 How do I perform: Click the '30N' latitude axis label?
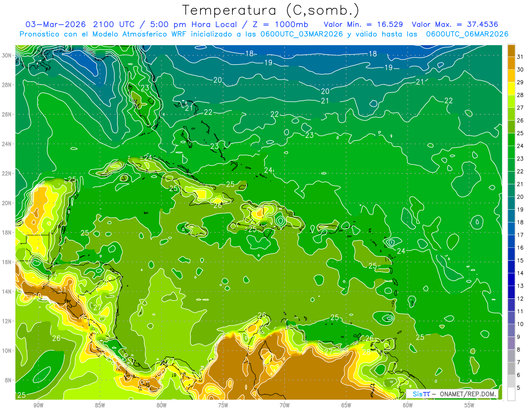pos(7,55)
